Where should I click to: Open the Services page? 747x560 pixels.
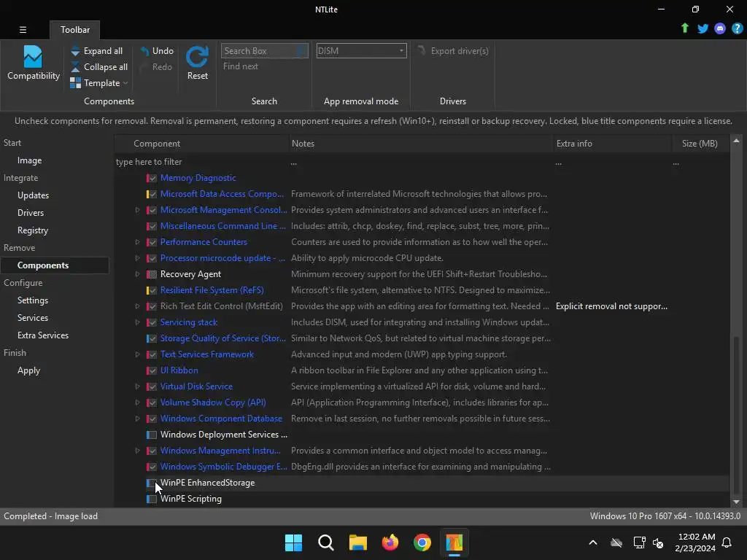(32, 318)
